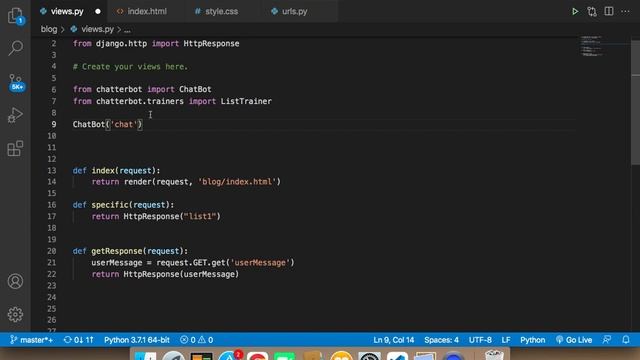640x360 pixels.
Task: Open Run and Debug view
Action: pyautogui.click(x=16, y=115)
